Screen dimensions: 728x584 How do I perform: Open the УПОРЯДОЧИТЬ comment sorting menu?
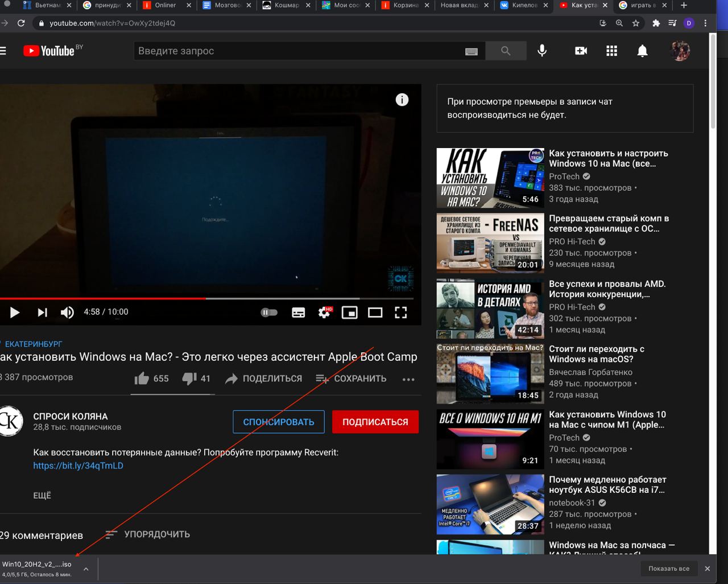(x=148, y=534)
